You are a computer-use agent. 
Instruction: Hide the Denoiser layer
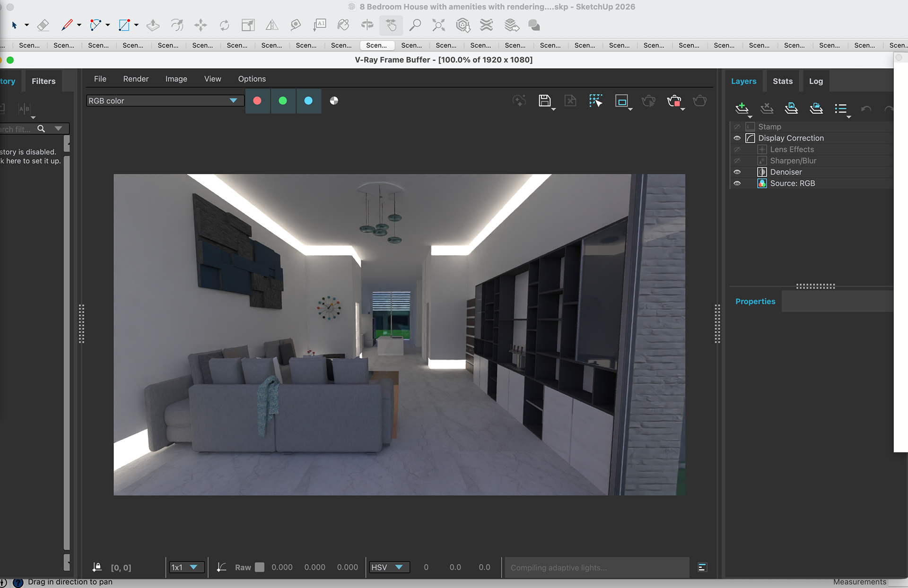pos(737,172)
